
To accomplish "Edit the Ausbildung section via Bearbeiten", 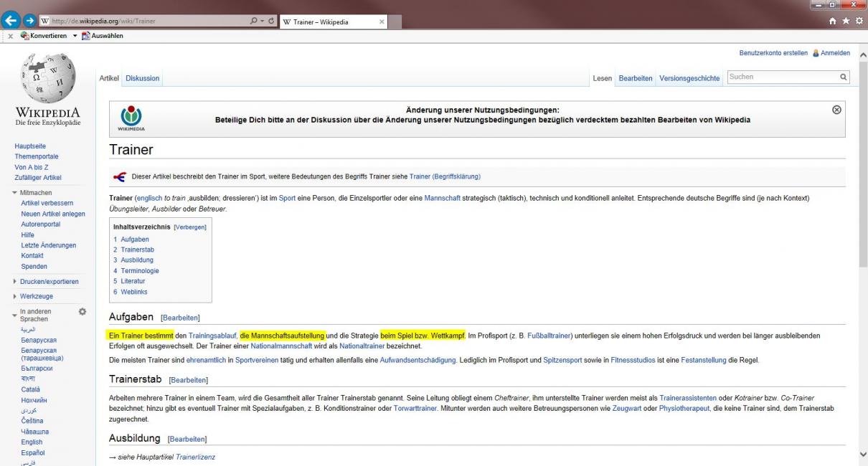I will [x=187, y=439].
